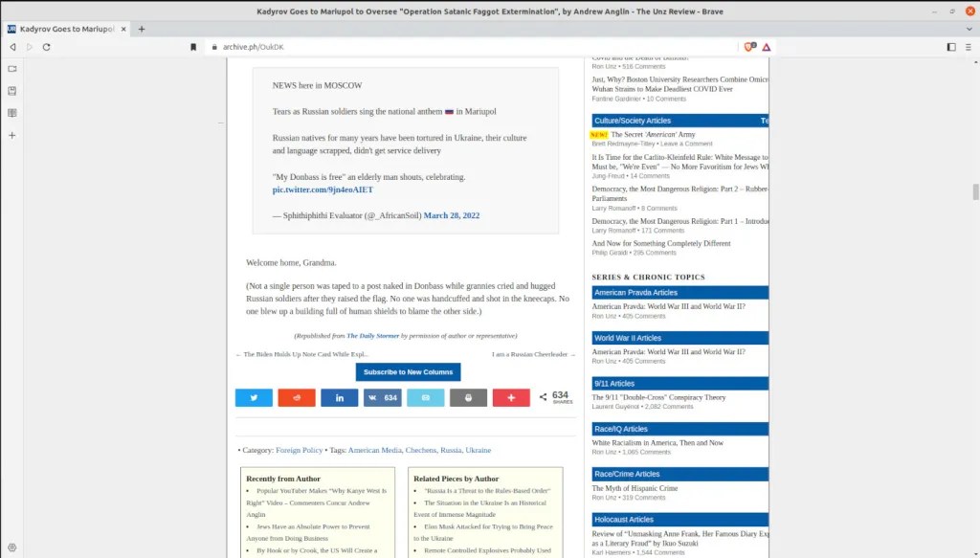Click the archive.ph address bar
This screenshot has width=980, height=558.
tap(459, 47)
